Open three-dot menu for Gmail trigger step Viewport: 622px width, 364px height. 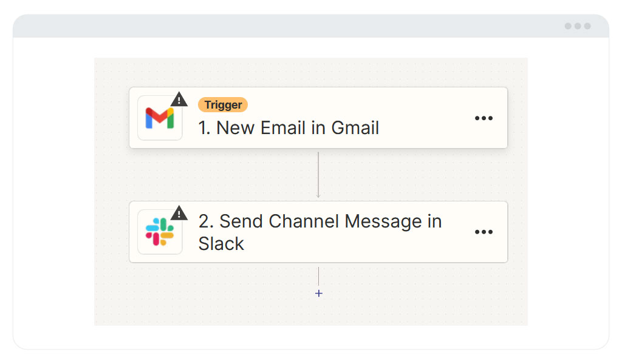(484, 118)
